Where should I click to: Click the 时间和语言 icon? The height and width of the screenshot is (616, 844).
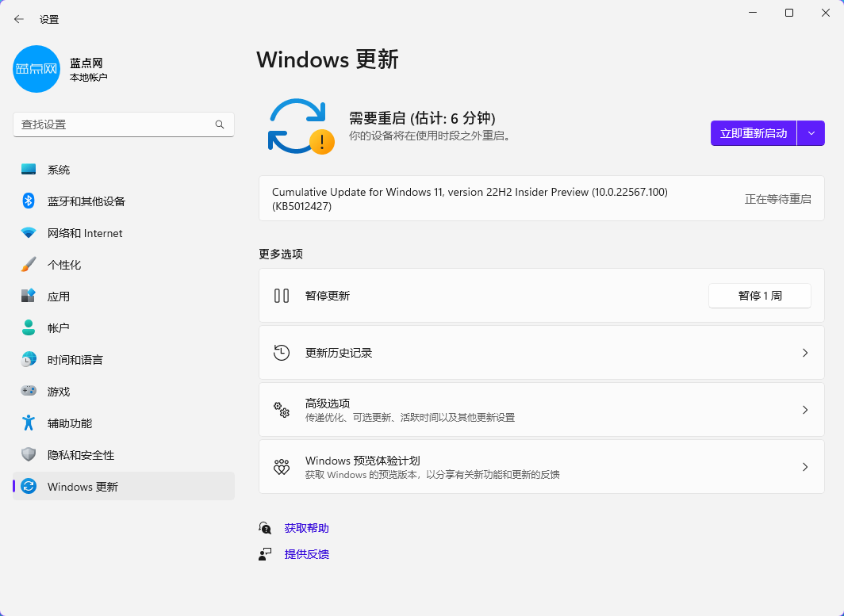(x=27, y=359)
